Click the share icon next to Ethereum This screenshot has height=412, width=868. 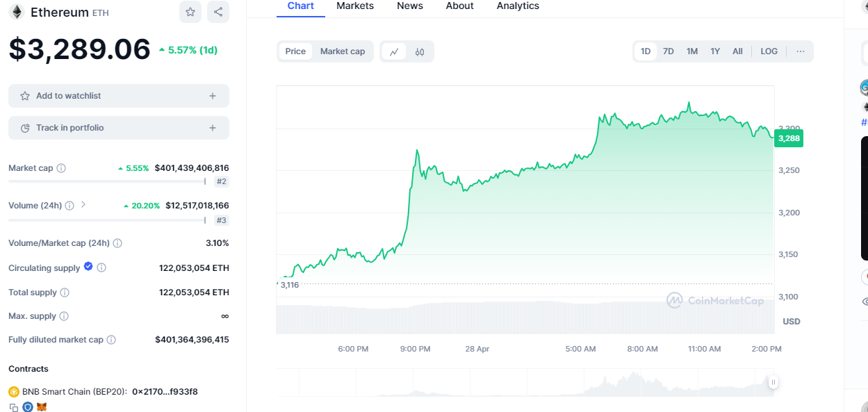click(x=218, y=12)
